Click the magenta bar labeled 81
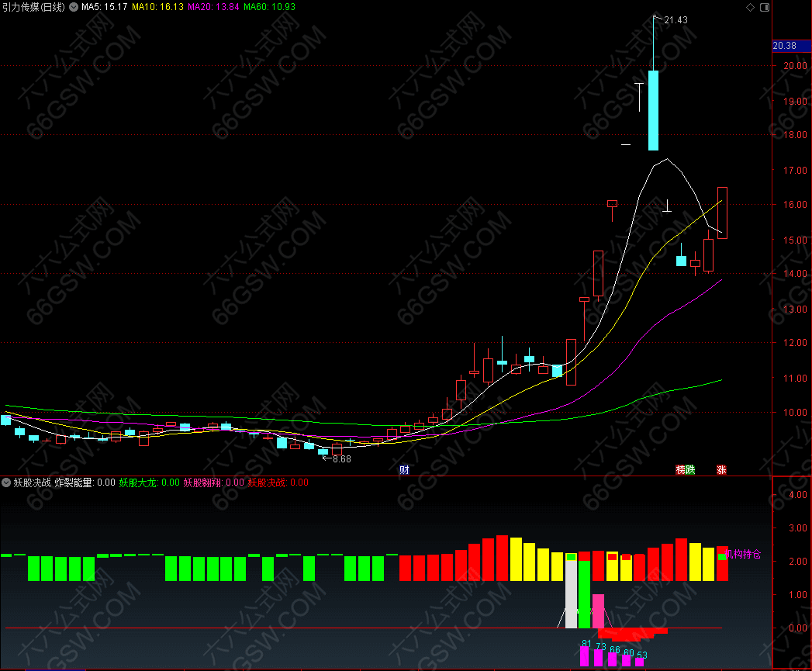This screenshot has width=812, height=671. [x=584, y=656]
